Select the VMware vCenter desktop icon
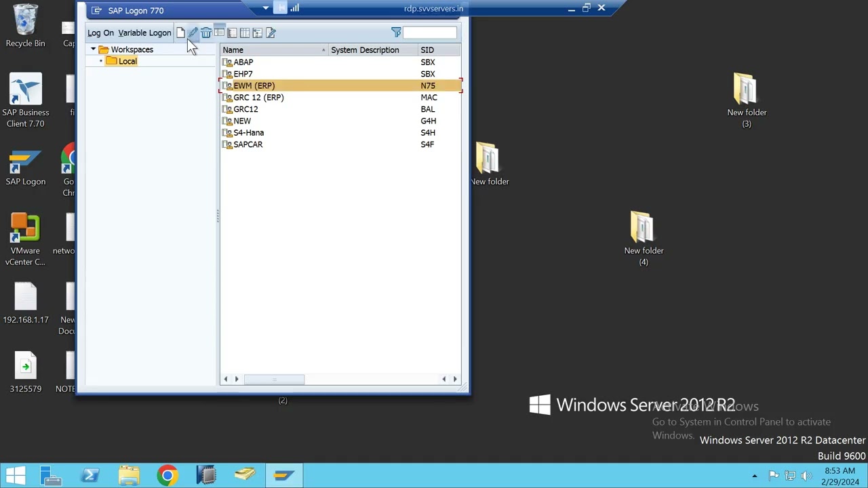Image resolution: width=868 pixels, height=488 pixels. point(25,239)
